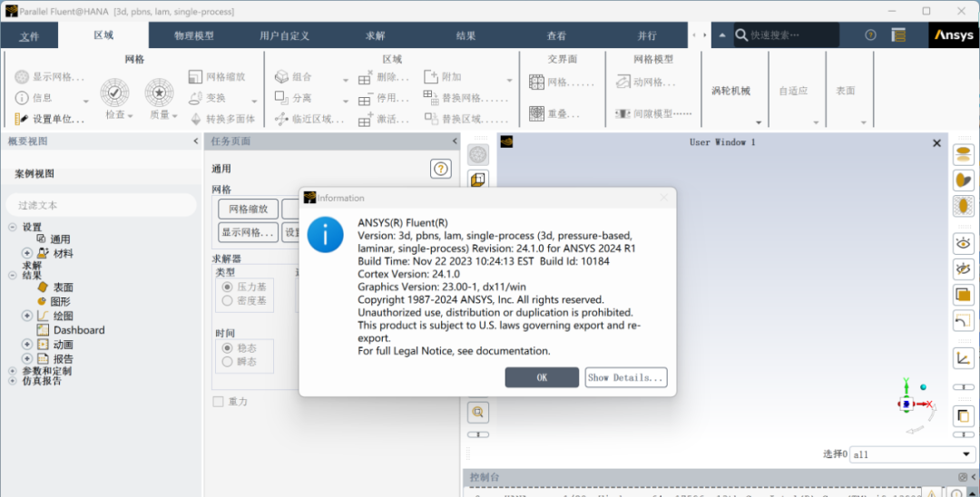The height and width of the screenshot is (497, 980).
Task: Collapse the Outline View (概要视图) panel arrow
Action: point(196,141)
